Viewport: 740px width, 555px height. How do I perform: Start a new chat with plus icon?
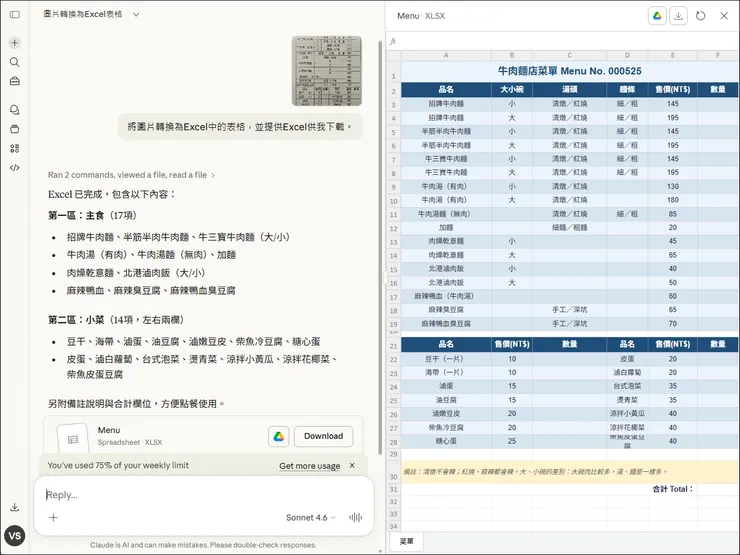15,43
